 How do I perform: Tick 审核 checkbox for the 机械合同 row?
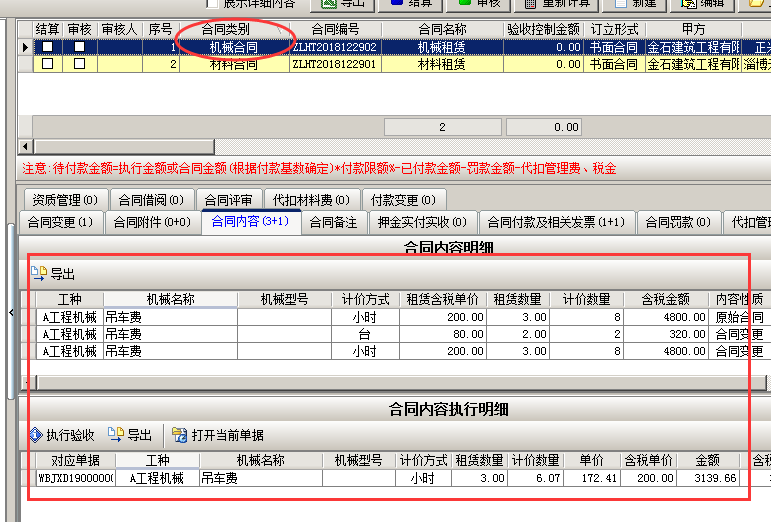pyautogui.click(x=79, y=47)
